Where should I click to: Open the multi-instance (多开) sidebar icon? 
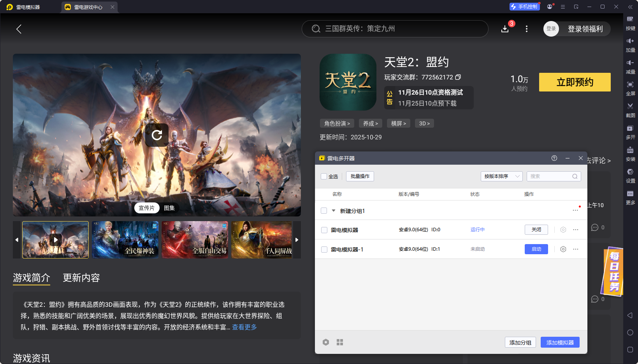631,132
